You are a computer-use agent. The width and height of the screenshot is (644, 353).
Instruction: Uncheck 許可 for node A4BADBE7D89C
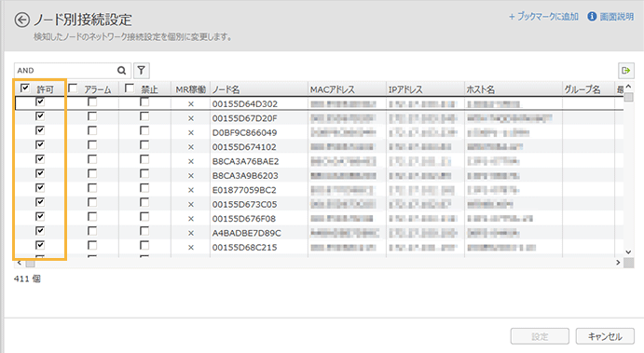click(40, 231)
